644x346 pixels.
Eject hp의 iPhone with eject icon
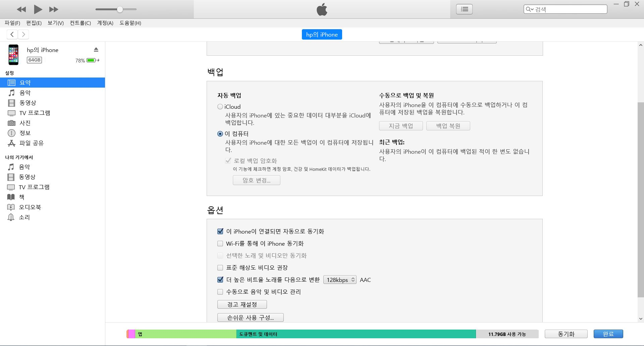[x=96, y=50]
